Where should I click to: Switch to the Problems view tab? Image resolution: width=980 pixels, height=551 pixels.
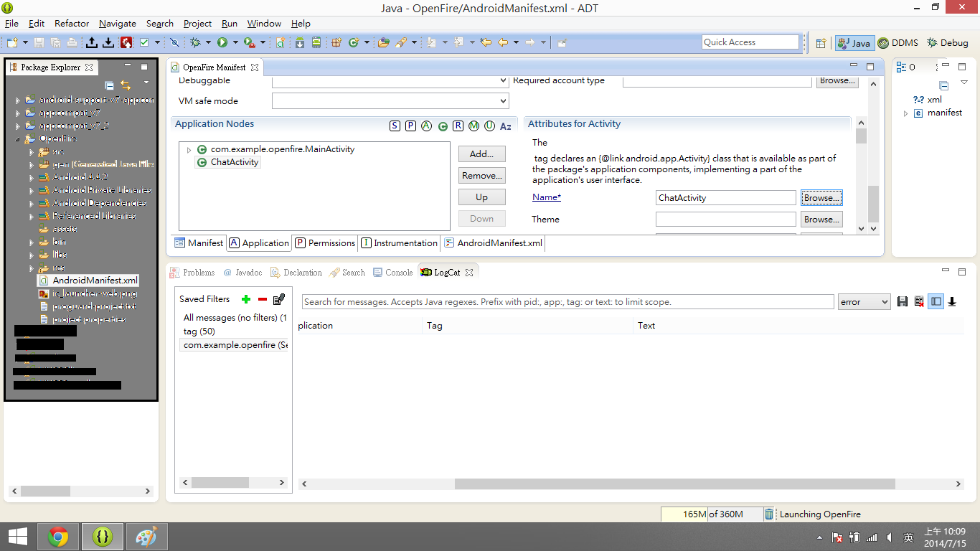pyautogui.click(x=192, y=273)
